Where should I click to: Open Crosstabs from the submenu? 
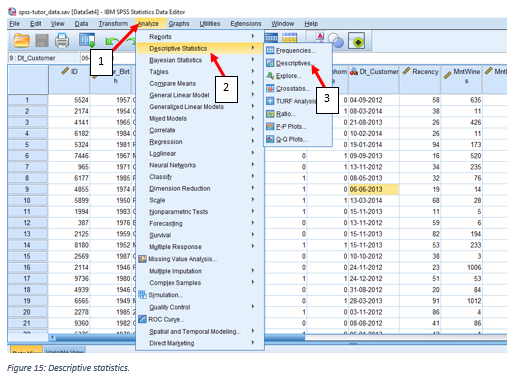(288, 88)
